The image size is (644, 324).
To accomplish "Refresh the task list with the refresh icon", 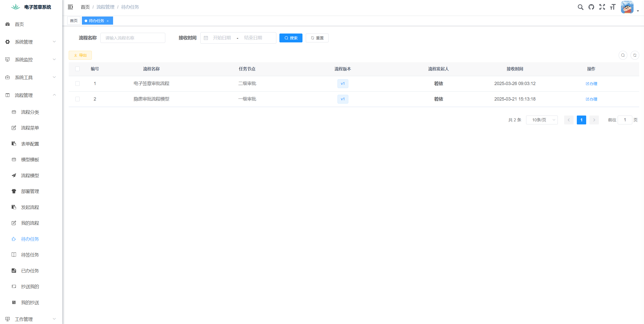I will coord(635,55).
